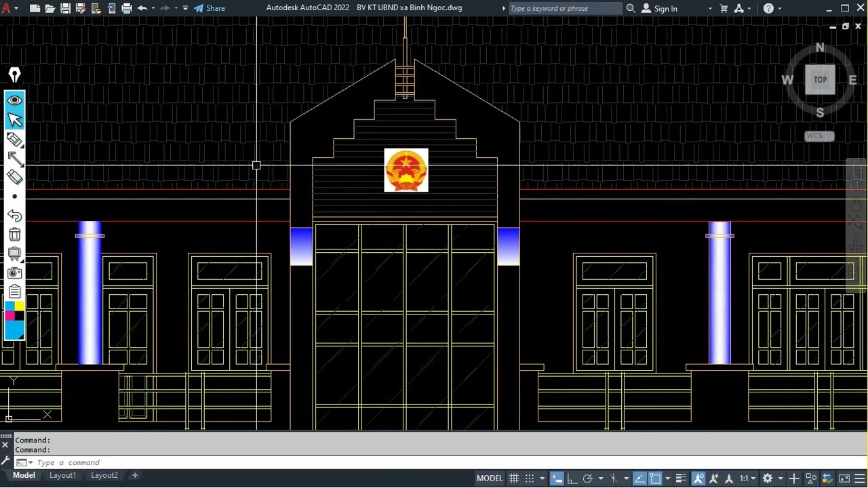
Task: Click the W compass direction on ViewCube
Action: point(787,80)
